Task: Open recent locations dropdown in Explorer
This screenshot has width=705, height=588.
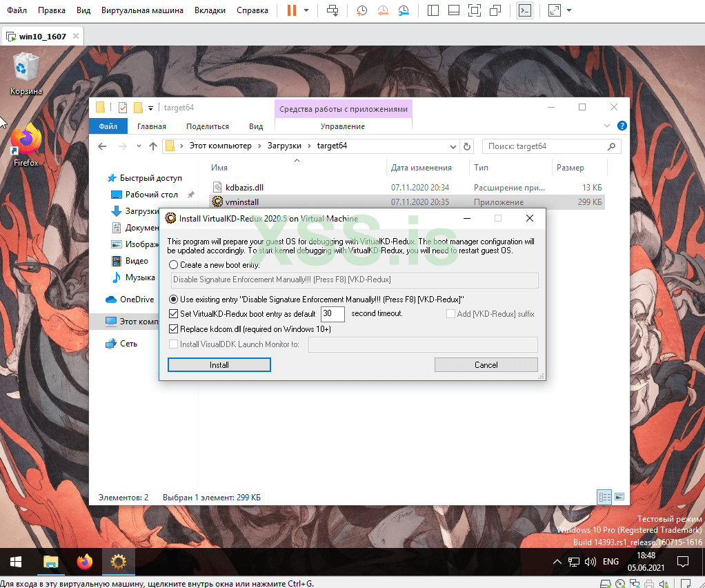Action: click(139, 146)
